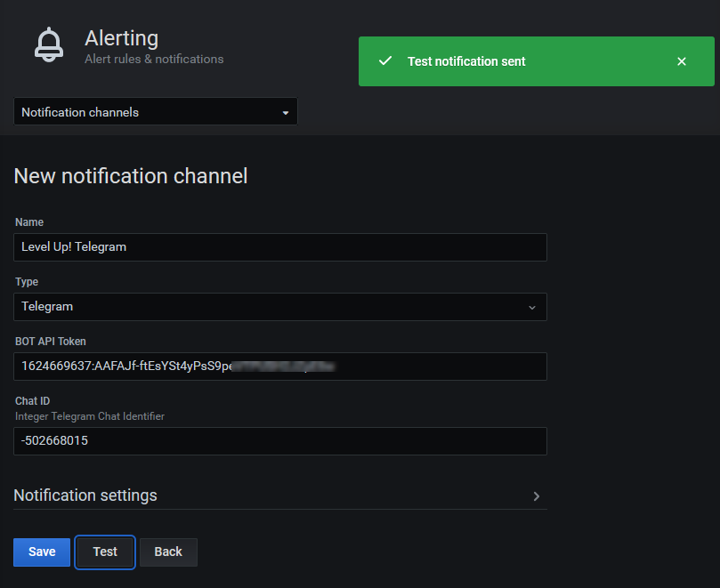
Task: Open the Notification channels page dropdown
Action: pos(155,112)
